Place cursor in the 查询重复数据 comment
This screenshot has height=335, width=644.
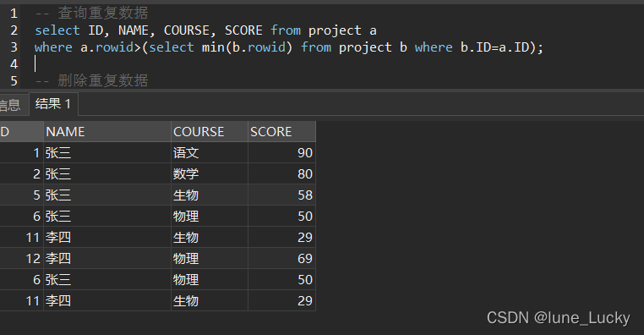102,14
